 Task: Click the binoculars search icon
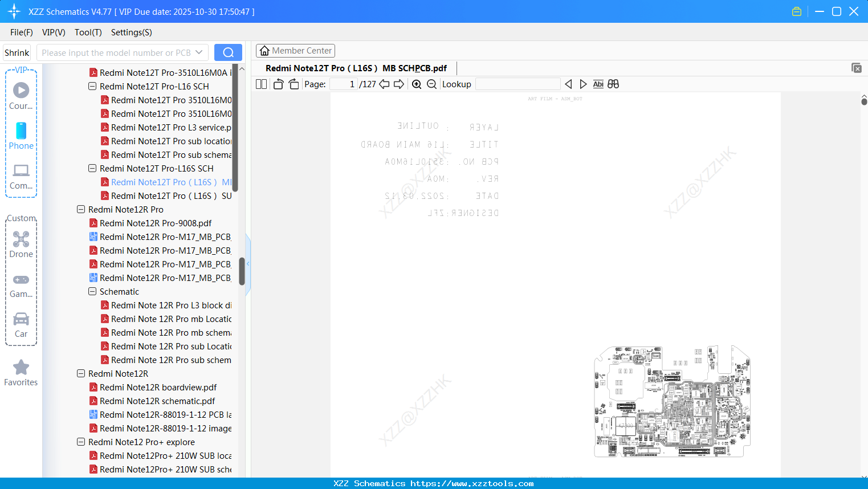point(613,84)
